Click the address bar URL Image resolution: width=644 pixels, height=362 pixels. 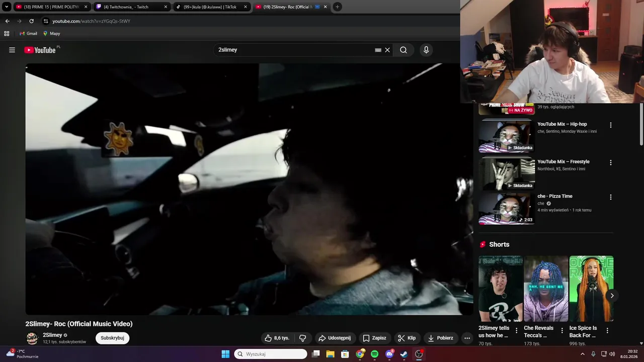pyautogui.click(x=91, y=21)
